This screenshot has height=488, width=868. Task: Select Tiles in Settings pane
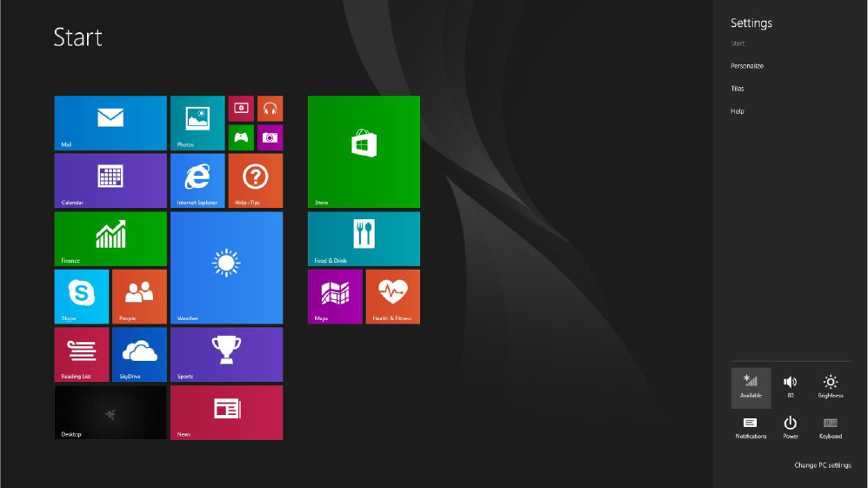[738, 89]
